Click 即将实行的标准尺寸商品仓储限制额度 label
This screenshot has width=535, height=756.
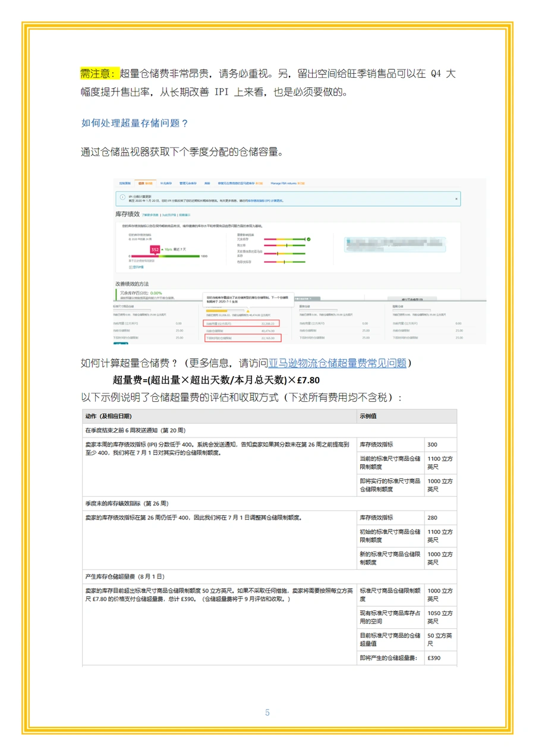[390, 485]
